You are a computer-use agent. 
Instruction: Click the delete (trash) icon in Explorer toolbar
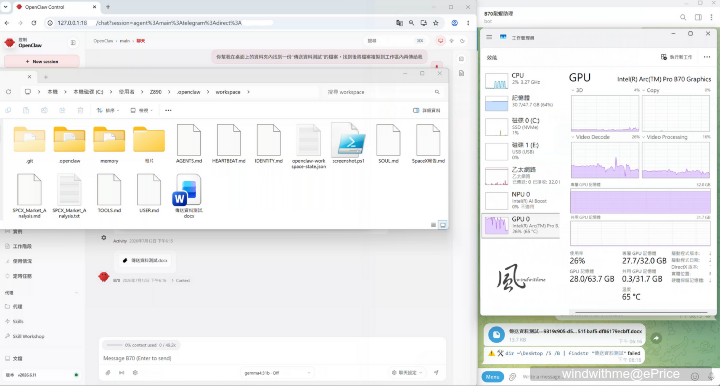click(x=80, y=110)
